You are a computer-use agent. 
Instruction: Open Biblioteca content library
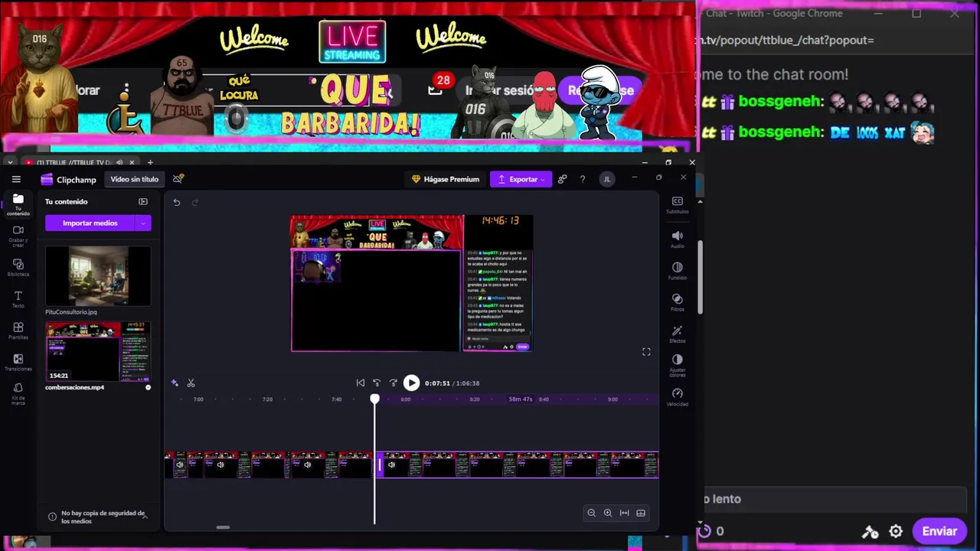click(18, 268)
